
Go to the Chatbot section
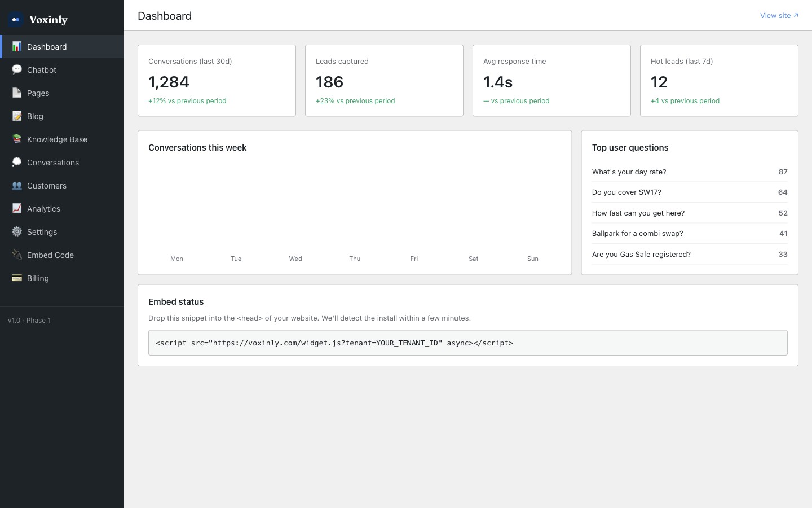tap(62, 70)
